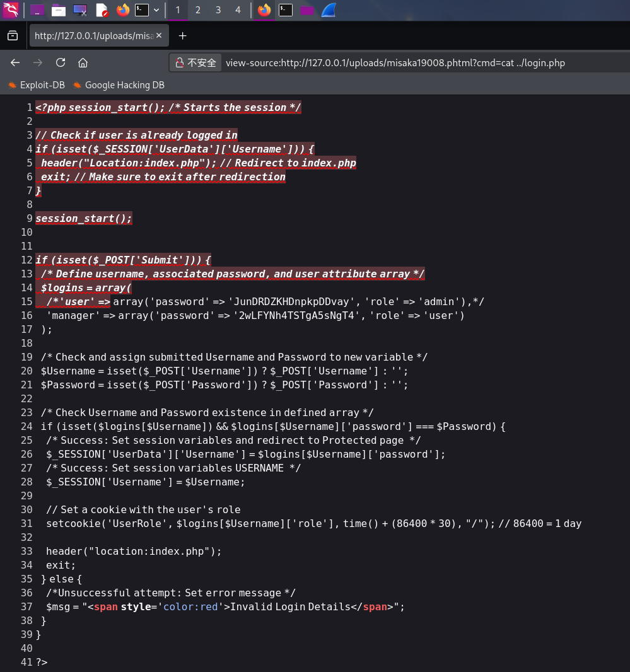Screen dimensions: 630x672
Task: Open the monitor display tool icon
Action: click(x=80, y=10)
